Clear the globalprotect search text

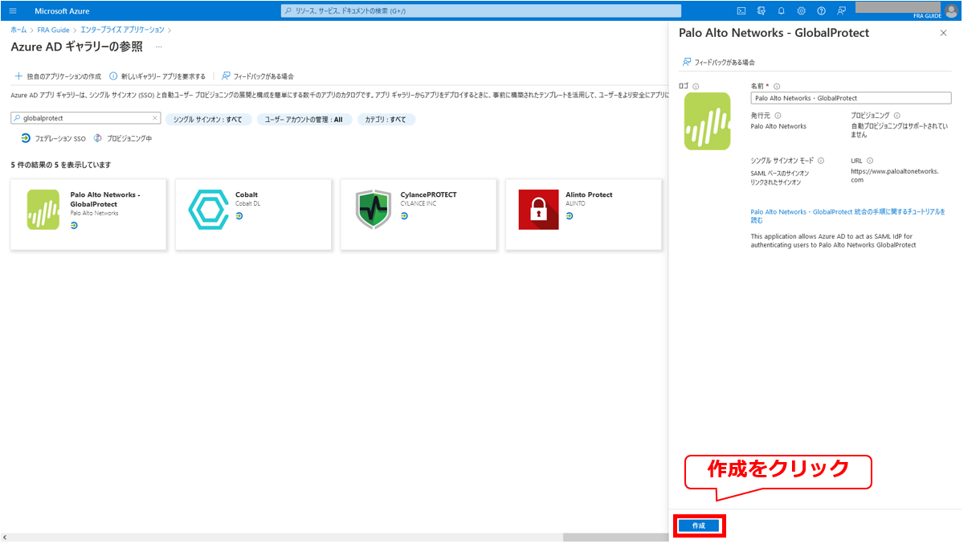click(x=155, y=118)
